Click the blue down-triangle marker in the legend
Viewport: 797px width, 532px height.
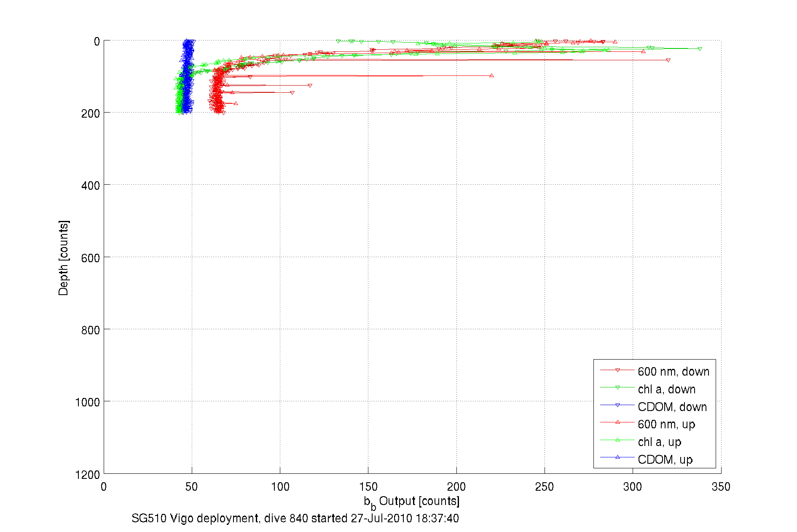click(x=617, y=405)
